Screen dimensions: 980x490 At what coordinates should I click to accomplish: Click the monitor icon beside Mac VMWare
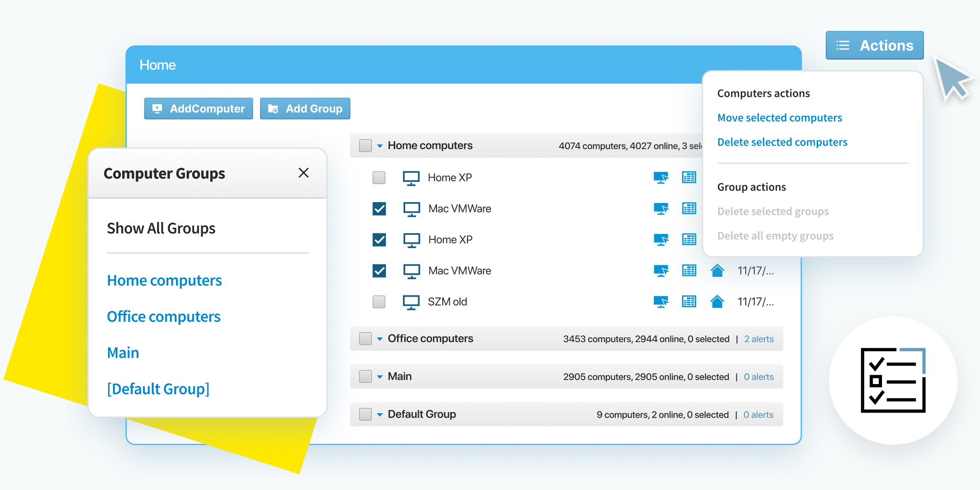coord(412,208)
